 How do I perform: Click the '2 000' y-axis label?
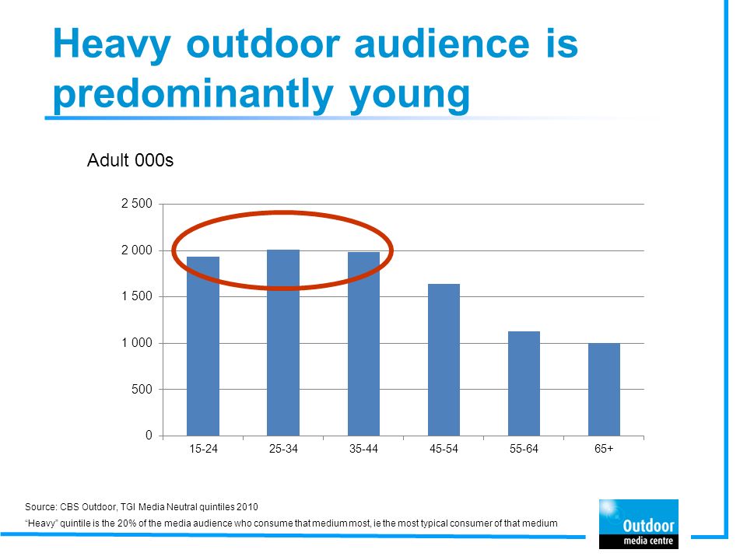[x=137, y=250]
